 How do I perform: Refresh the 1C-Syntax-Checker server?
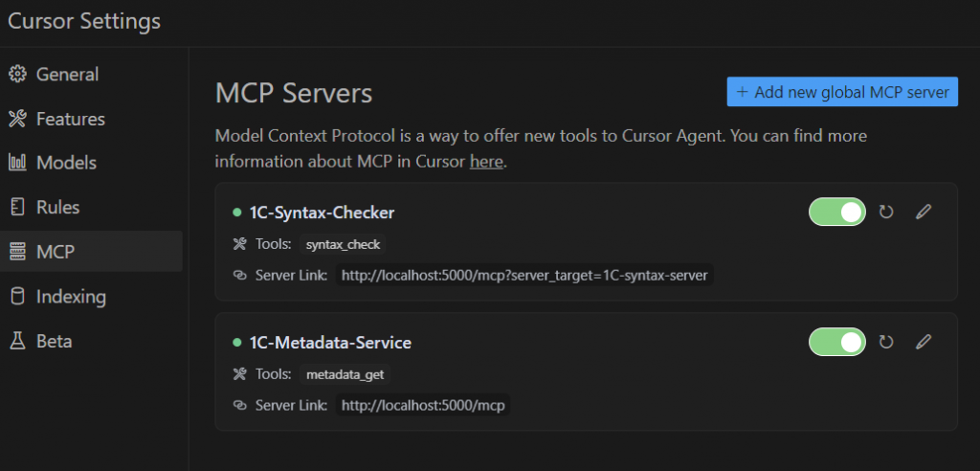(886, 212)
